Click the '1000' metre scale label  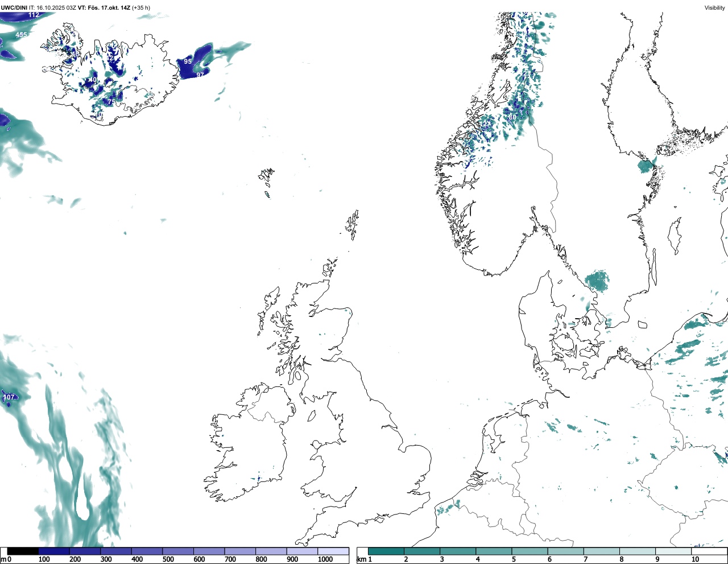tap(325, 559)
